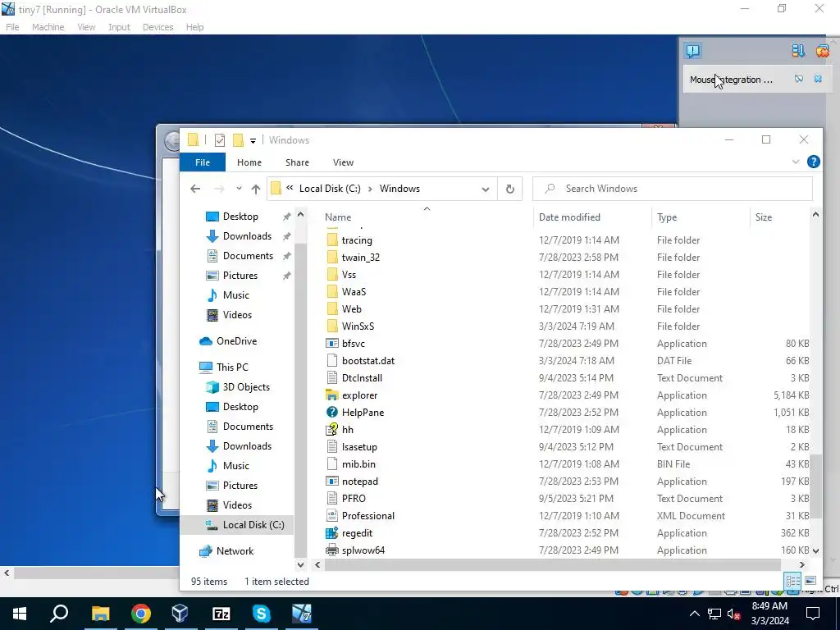The height and width of the screenshot is (630, 840).
Task: Select the splwow64 printer icon
Action: [332, 550]
